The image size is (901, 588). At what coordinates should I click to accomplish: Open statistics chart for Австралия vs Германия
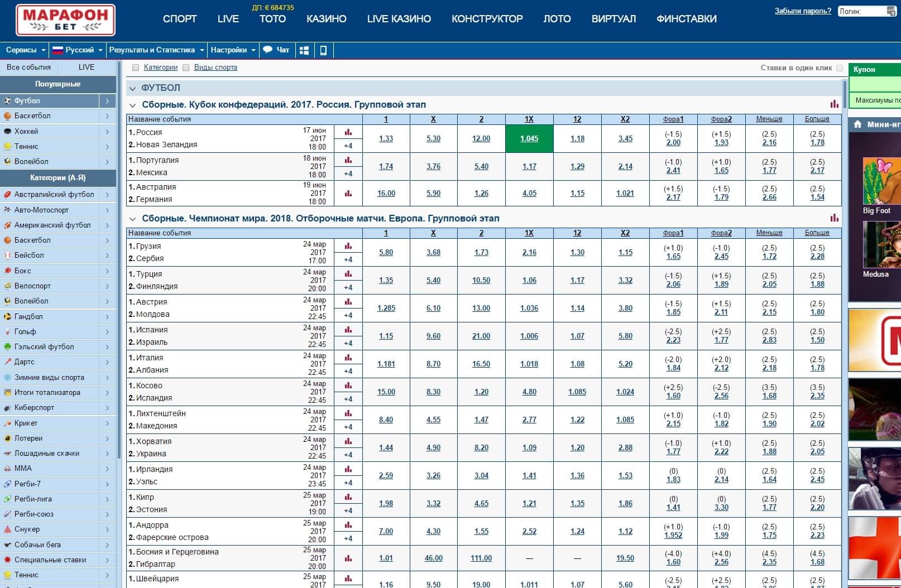(348, 194)
